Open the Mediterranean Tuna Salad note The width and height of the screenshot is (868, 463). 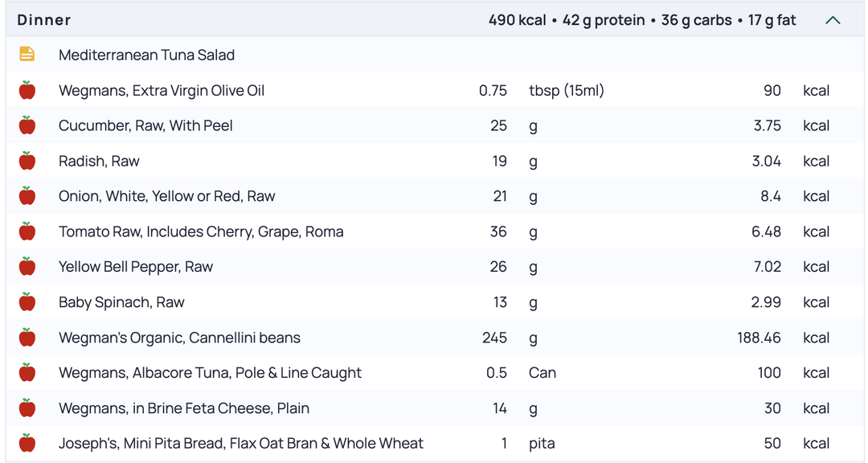(x=147, y=55)
